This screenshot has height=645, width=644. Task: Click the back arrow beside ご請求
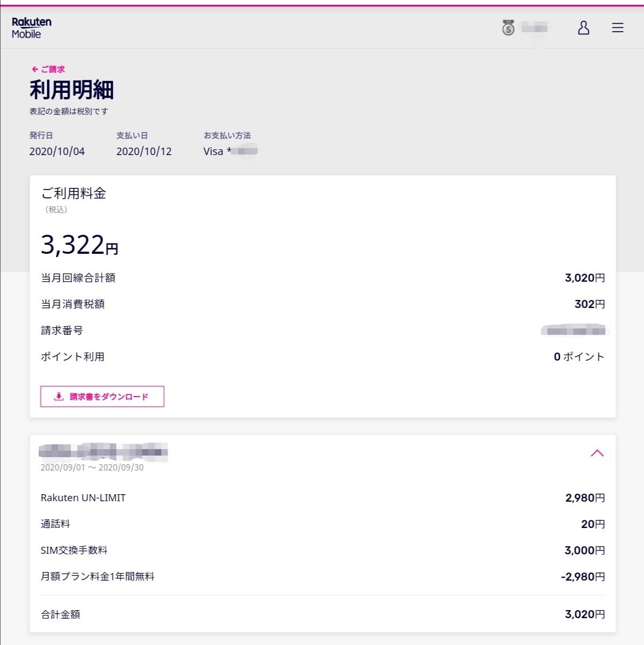click(x=35, y=69)
